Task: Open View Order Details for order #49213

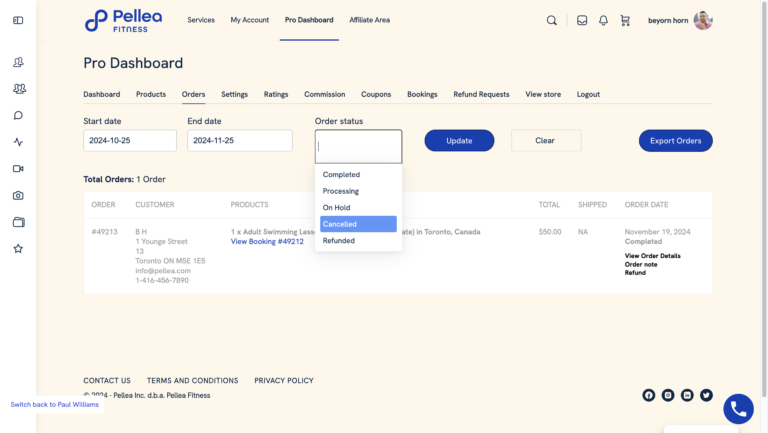Action: coord(652,256)
